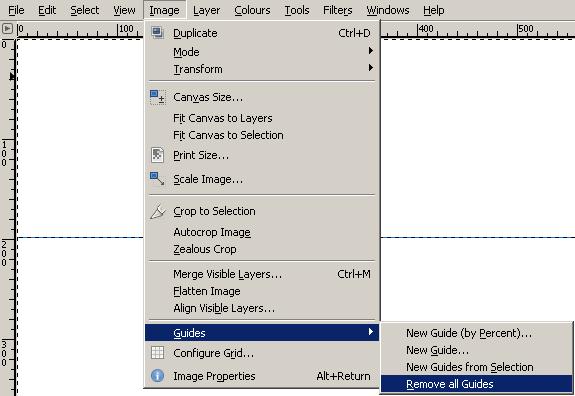Click the Image Properties info icon
The image size is (575, 396).
[158, 376]
